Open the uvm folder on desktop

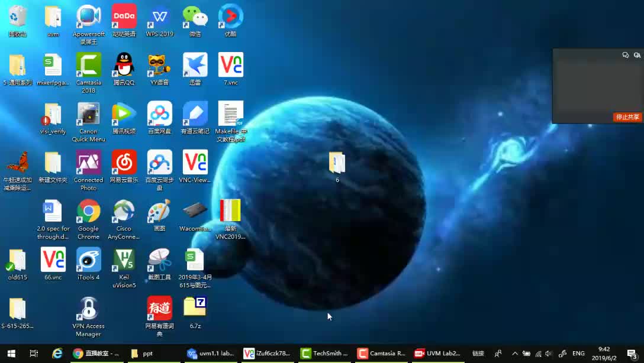tap(53, 21)
